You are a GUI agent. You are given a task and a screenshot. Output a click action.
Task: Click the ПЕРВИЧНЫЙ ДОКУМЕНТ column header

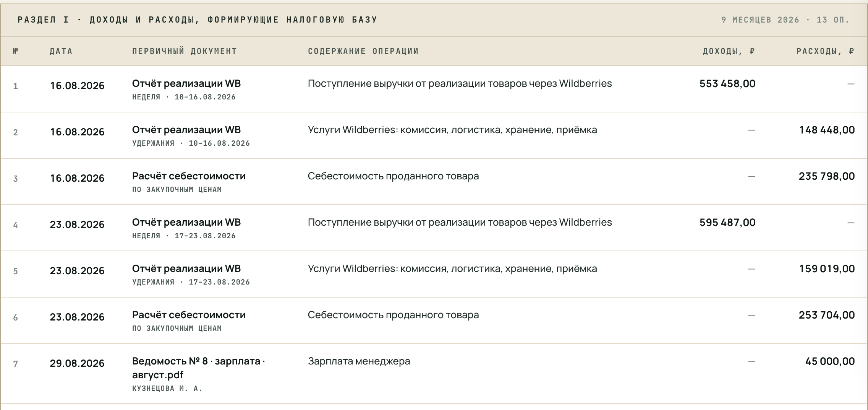tap(185, 51)
